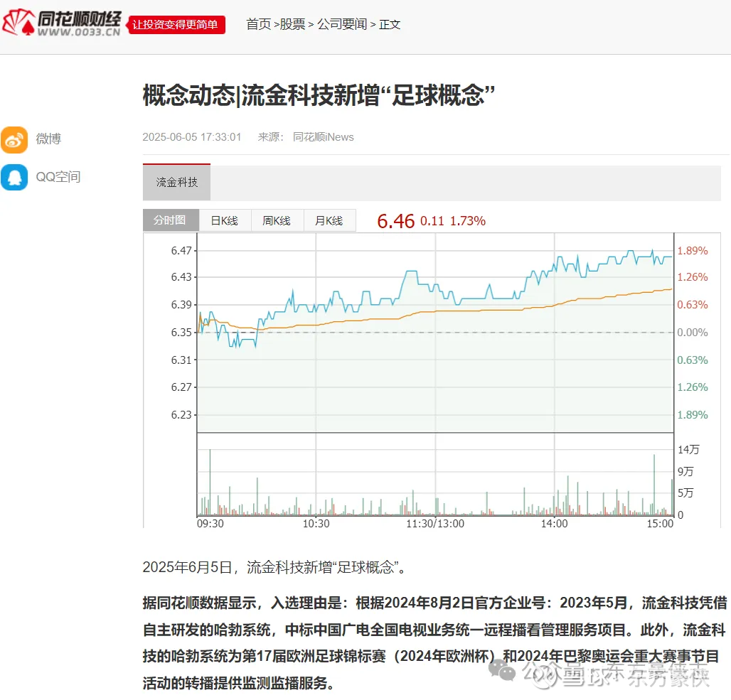Click the 14万 volume axis label
This screenshot has width=731, height=700.
[x=688, y=449]
